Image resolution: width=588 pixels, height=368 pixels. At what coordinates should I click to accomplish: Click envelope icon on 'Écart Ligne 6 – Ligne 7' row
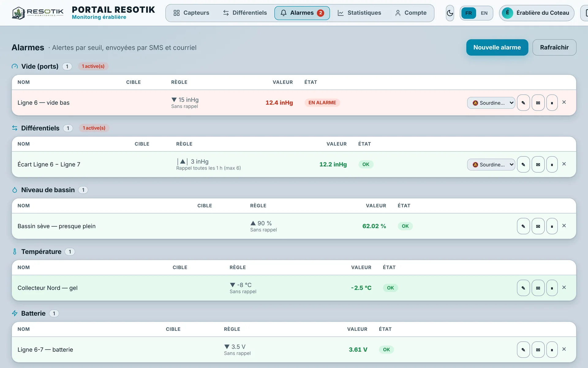tap(538, 164)
